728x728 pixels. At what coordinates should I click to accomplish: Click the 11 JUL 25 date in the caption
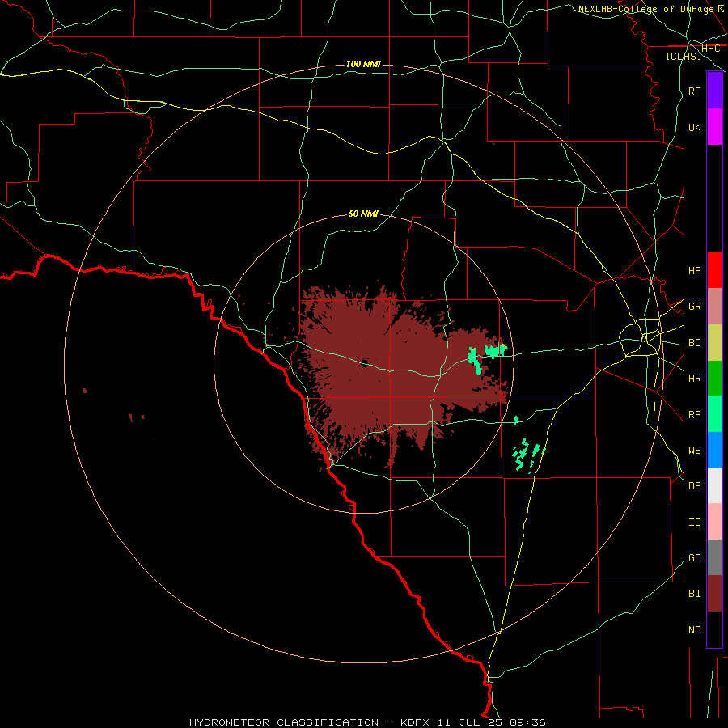(469, 722)
